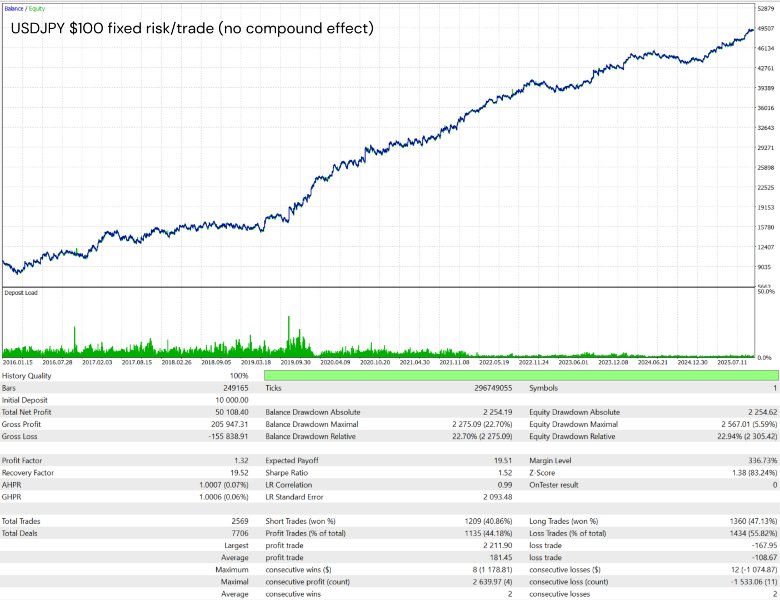The height and width of the screenshot is (600, 780).
Task: Click the 'Balance' legend label
Action: [x=14, y=8]
